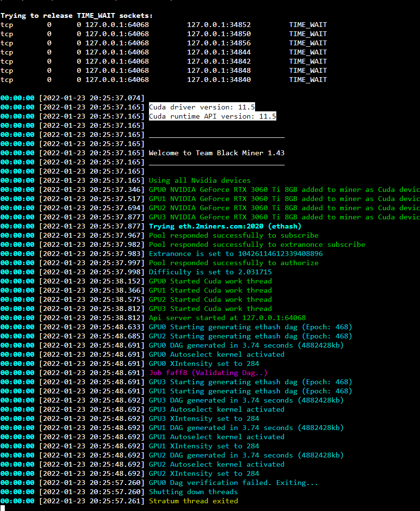Select the Cuda runtime API version line
Image resolution: width=420 pixels, height=511 pixels.
click(214, 116)
